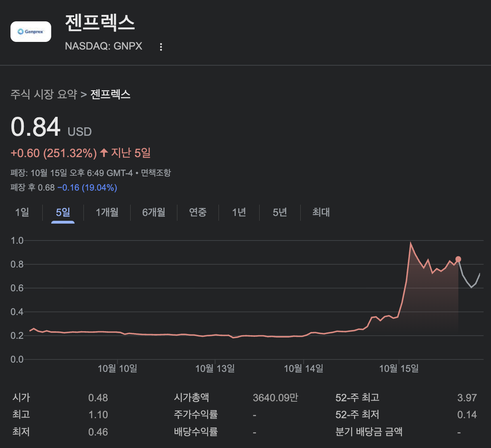Click the +0.60 (251.32%) change text

(x=54, y=153)
